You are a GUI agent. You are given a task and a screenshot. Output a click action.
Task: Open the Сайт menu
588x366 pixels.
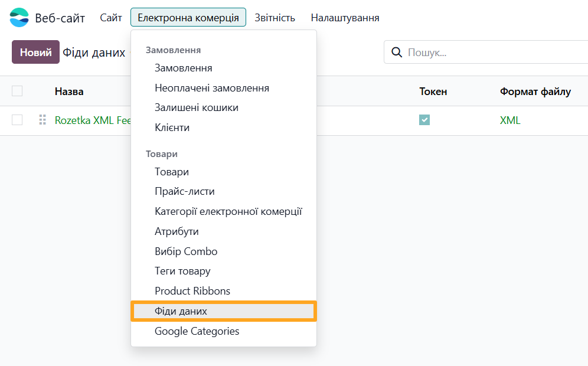(x=111, y=18)
